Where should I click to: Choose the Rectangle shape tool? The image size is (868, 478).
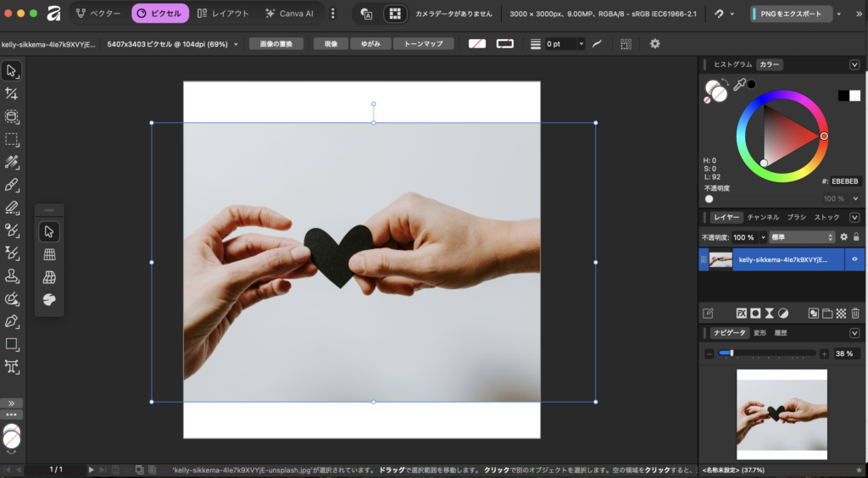click(x=12, y=344)
